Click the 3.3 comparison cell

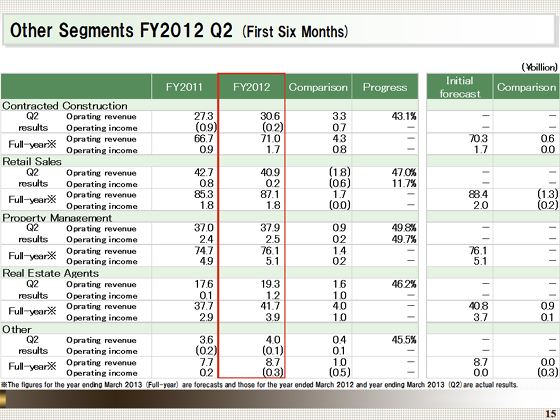point(339,116)
